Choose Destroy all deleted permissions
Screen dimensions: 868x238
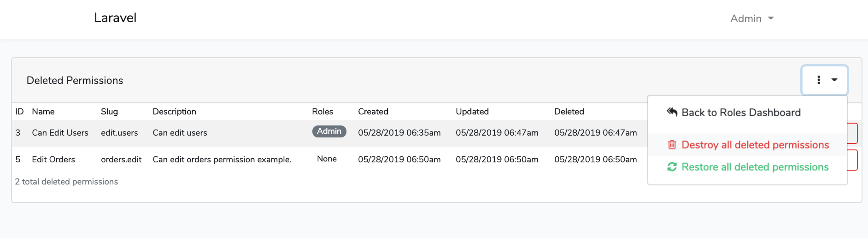(x=755, y=145)
